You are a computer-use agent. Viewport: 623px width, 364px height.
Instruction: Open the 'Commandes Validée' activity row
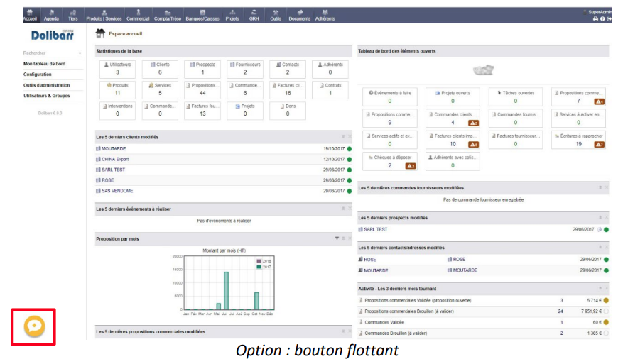pos(384,322)
